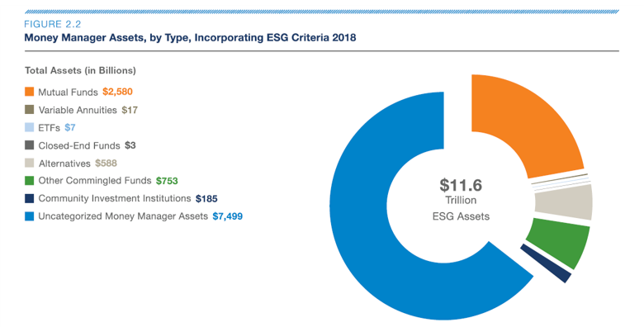
Task: Click the blue Uncategorized Money Manager swatch
Action: pos(29,216)
